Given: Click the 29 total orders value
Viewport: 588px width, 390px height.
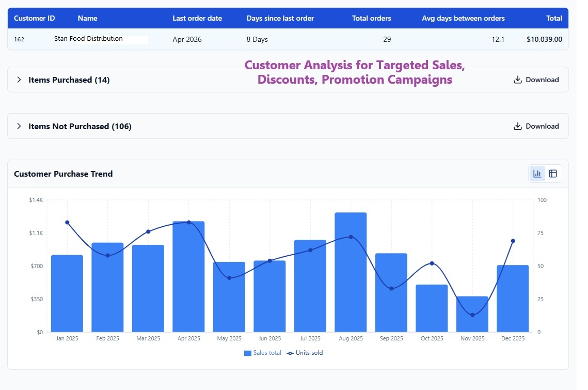Looking at the screenshot, I should pos(387,39).
